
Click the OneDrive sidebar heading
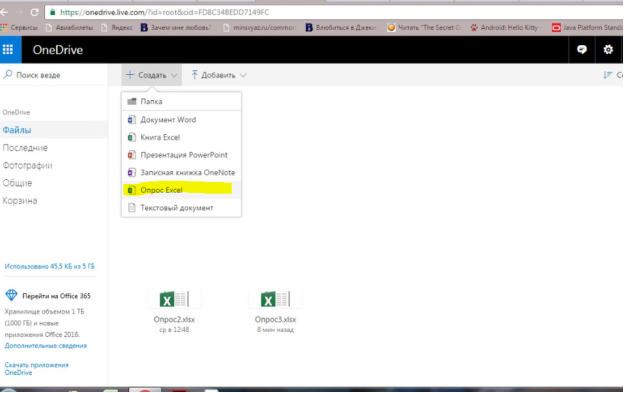click(x=16, y=113)
